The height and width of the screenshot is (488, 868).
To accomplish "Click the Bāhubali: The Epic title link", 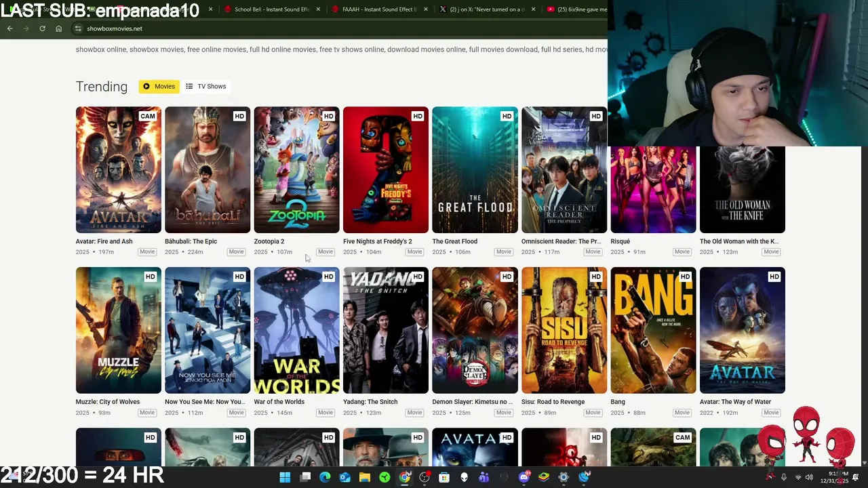I will click(x=191, y=241).
